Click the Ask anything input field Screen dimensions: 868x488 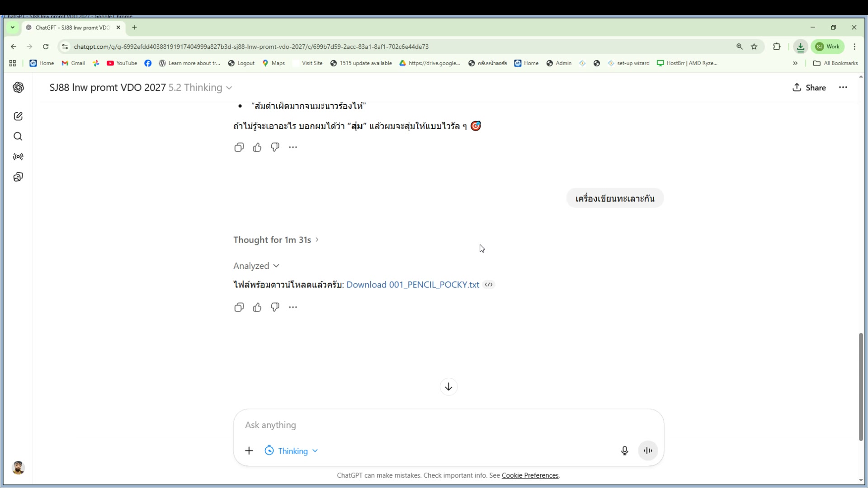click(429, 425)
